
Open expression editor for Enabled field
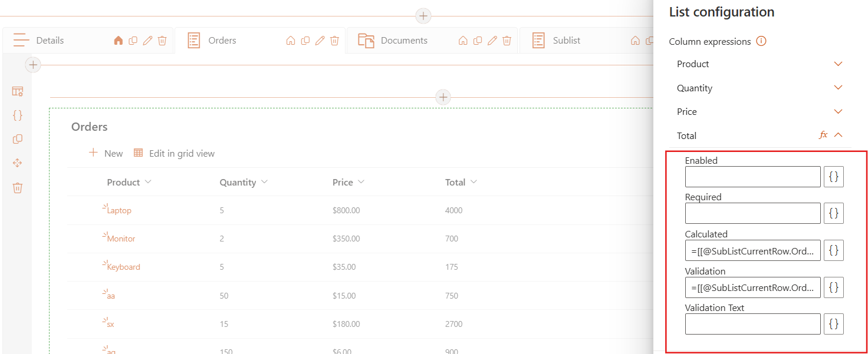[x=834, y=177]
